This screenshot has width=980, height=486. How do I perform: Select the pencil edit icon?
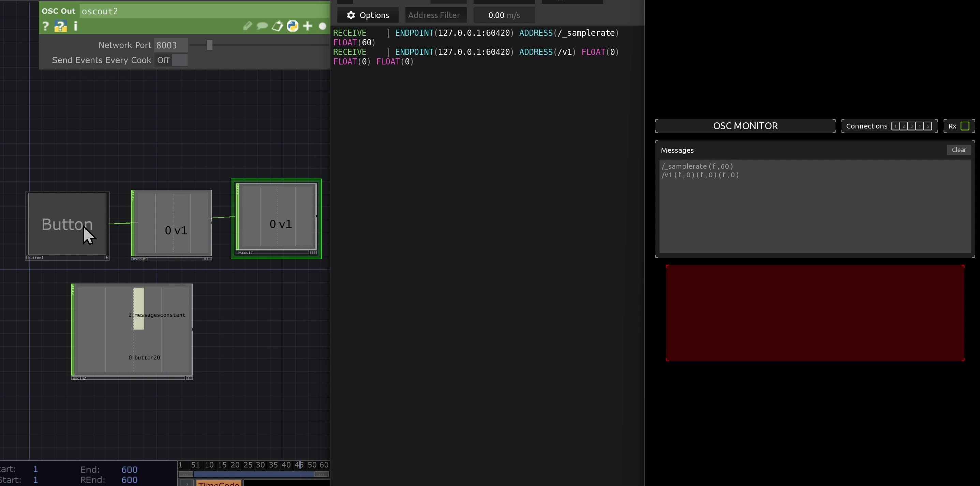point(248,26)
